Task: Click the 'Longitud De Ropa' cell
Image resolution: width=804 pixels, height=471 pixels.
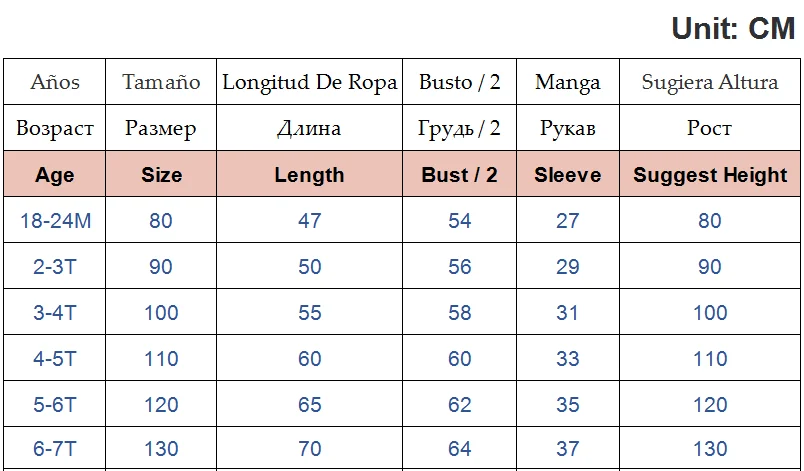Action: 309,82
